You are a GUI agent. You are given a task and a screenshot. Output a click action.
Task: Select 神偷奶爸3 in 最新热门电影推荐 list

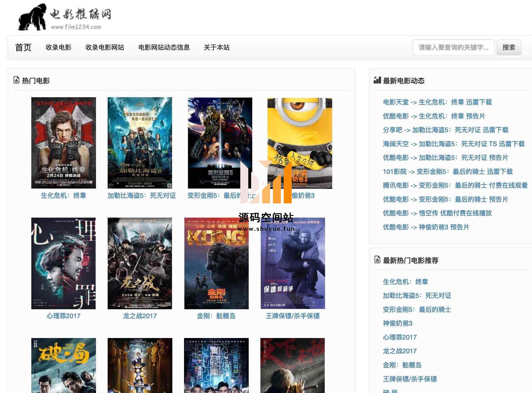[398, 323]
